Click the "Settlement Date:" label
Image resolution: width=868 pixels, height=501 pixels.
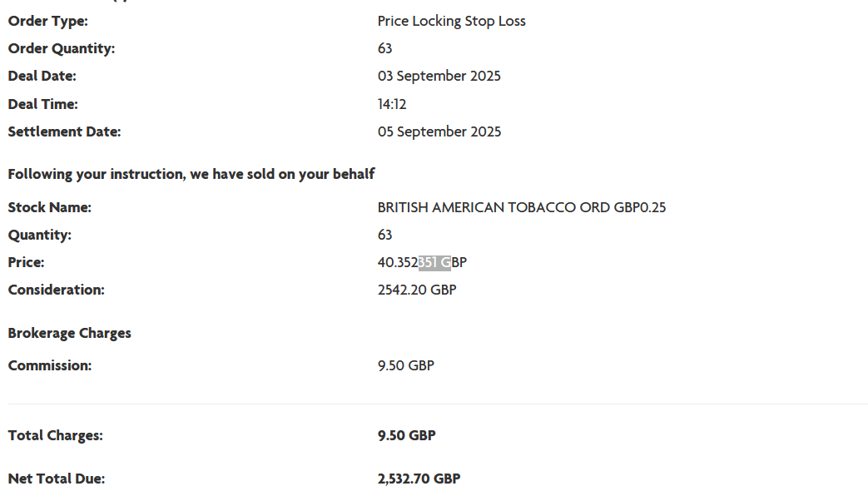[x=64, y=131]
